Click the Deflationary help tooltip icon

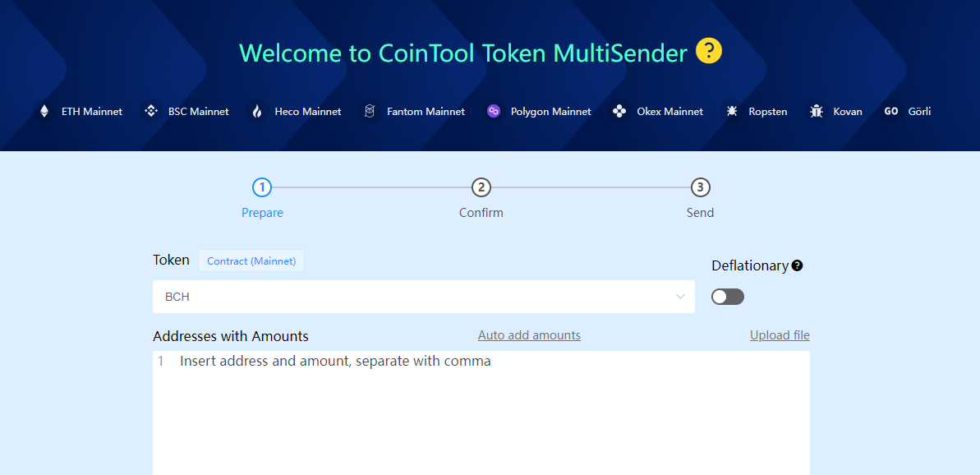[797, 265]
